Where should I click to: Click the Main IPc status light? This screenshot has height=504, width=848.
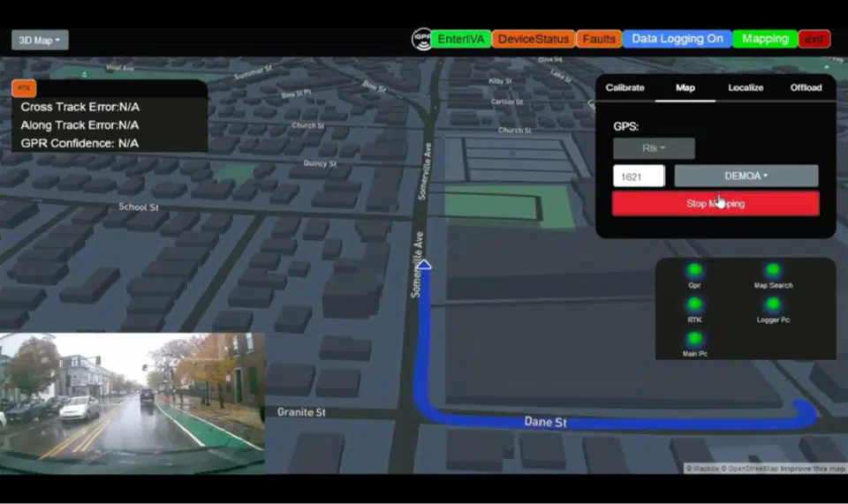pos(694,339)
